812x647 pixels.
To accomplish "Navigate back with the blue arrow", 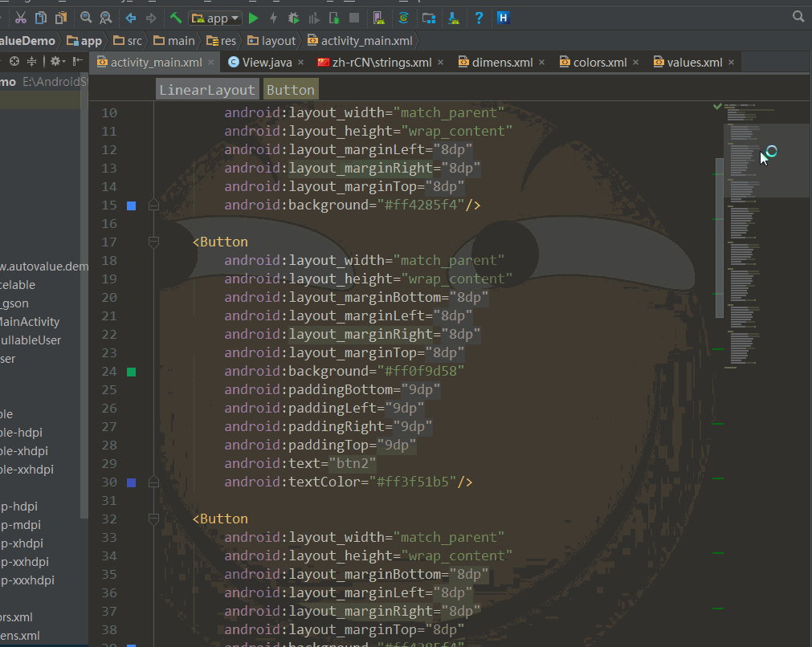I will (130, 18).
